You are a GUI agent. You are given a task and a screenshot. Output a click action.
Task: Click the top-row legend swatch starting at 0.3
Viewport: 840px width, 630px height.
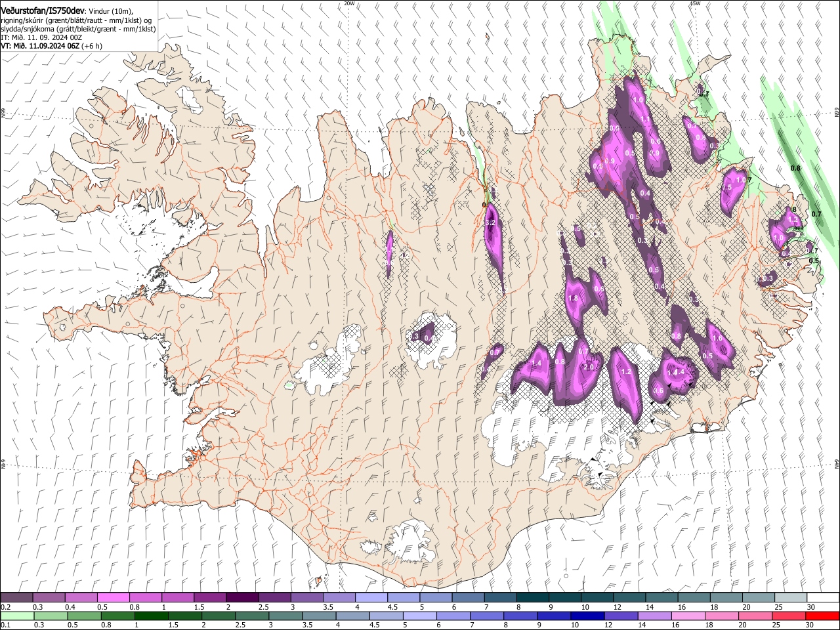pos(49,598)
